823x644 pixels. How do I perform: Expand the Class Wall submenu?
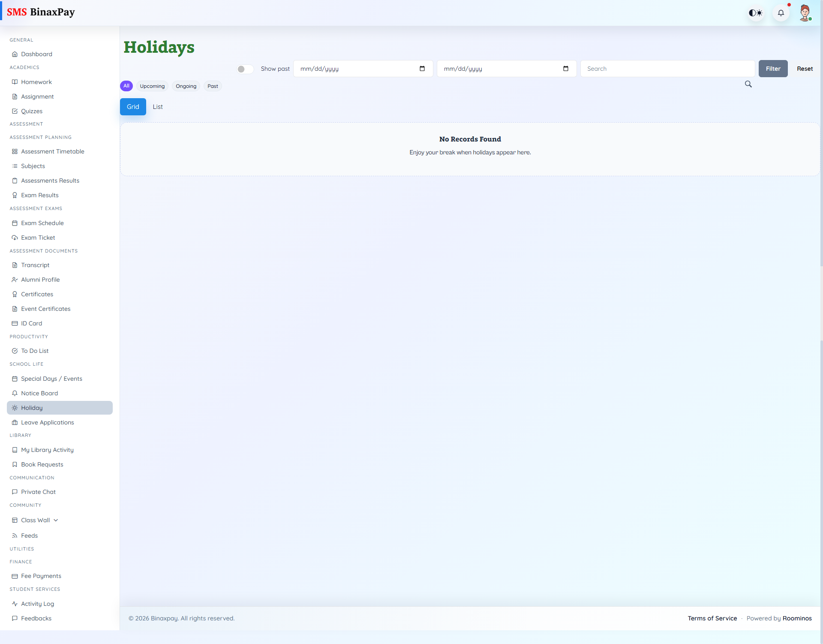pos(56,520)
